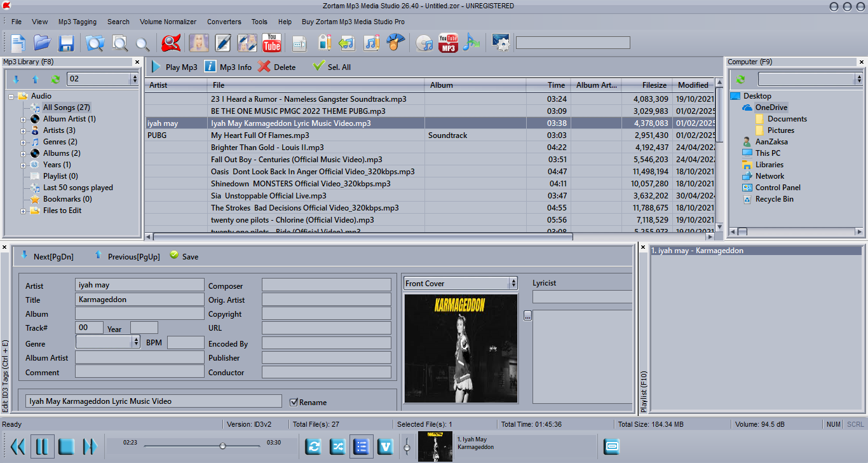Toggle shuffle mode in the player bar

[337, 446]
